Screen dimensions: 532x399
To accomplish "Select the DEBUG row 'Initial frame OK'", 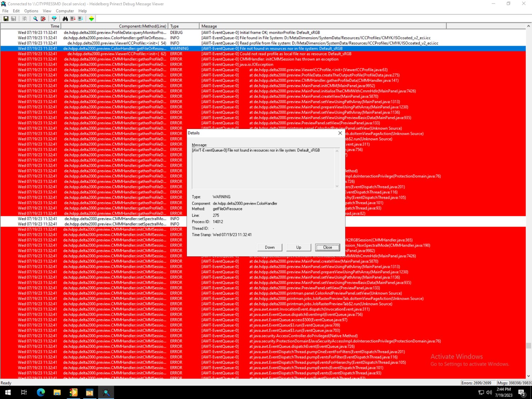I will [x=263, y=33].
